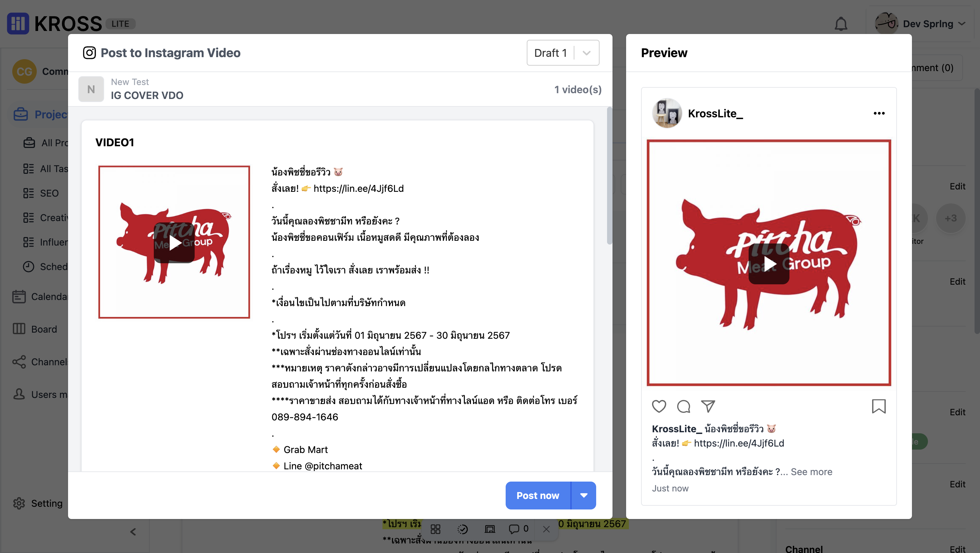This screenshot has height=553, width=980.
Task: Click the LITE badge next to KROSS
Action: pos(120,23)
